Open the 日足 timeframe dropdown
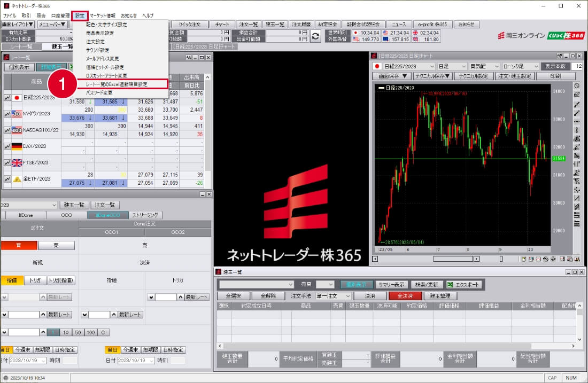 coord(452,66)
